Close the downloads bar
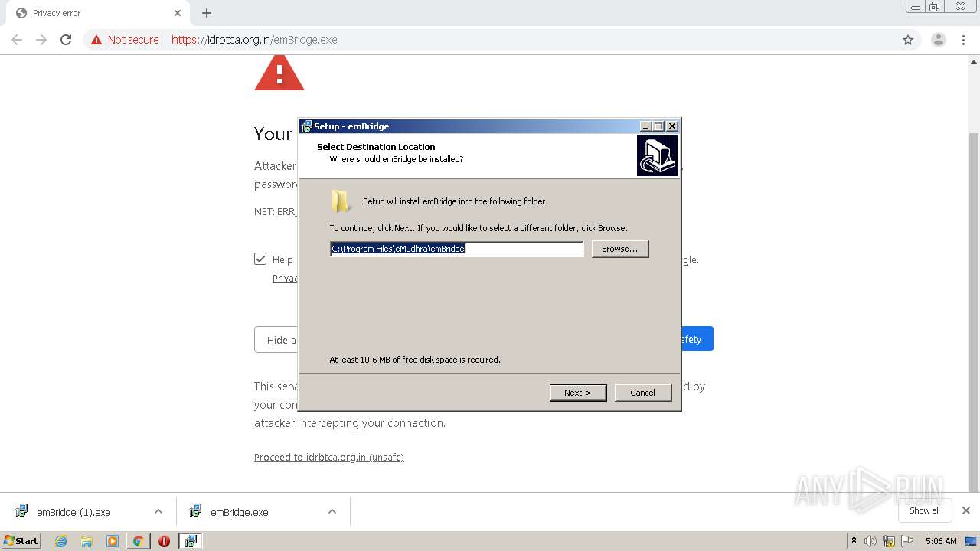Screen dimensions: 980x551 pyautogui.click(x=966, y=510)
